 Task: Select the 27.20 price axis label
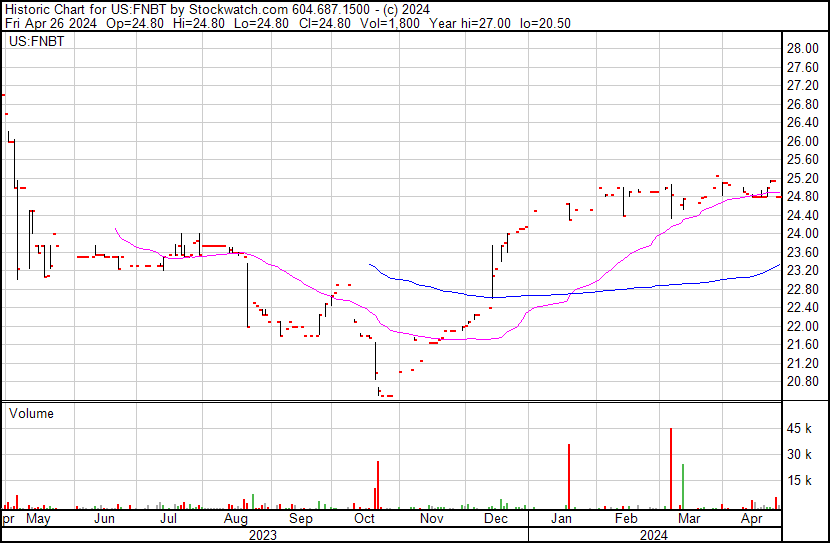coord(802,86)
